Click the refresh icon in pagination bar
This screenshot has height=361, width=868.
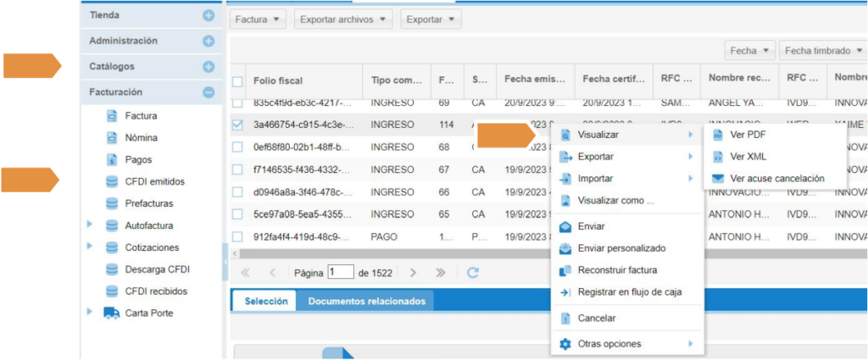click(473, 273)
